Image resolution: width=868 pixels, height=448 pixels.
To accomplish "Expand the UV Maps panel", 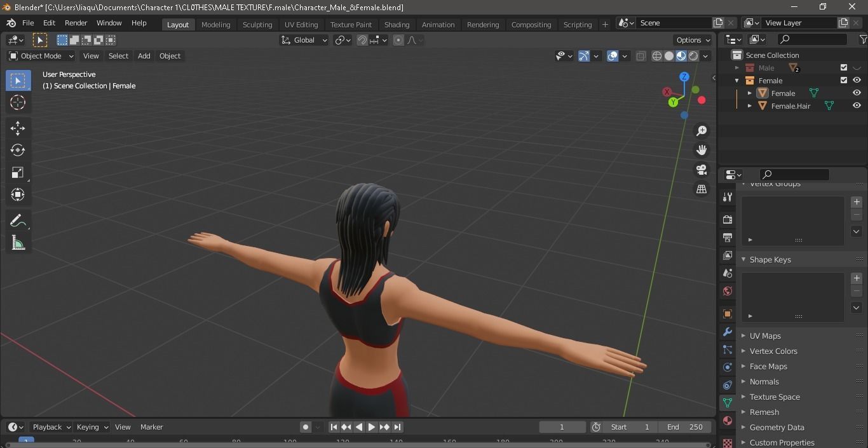I will (765, 336).
